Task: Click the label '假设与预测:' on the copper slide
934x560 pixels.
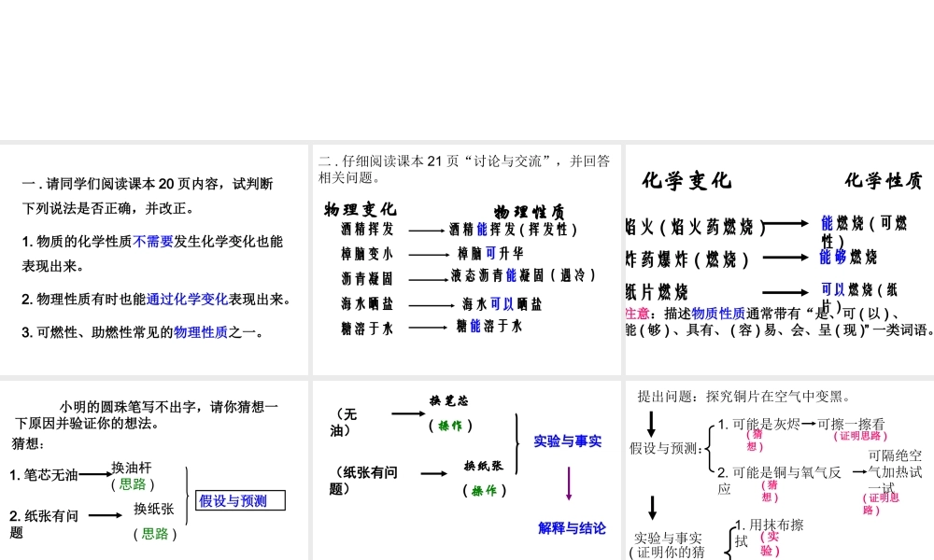Action: tap(667, 448)
